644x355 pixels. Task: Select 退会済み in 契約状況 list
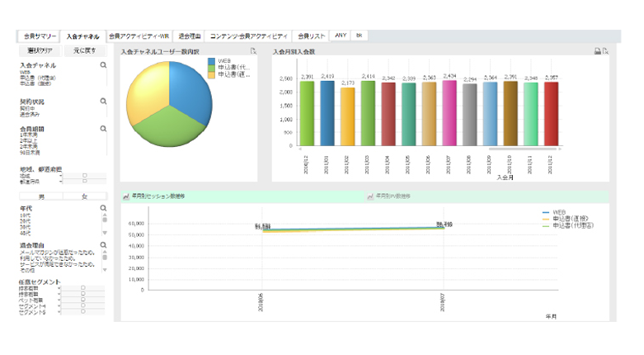click(x=30, y=115)
